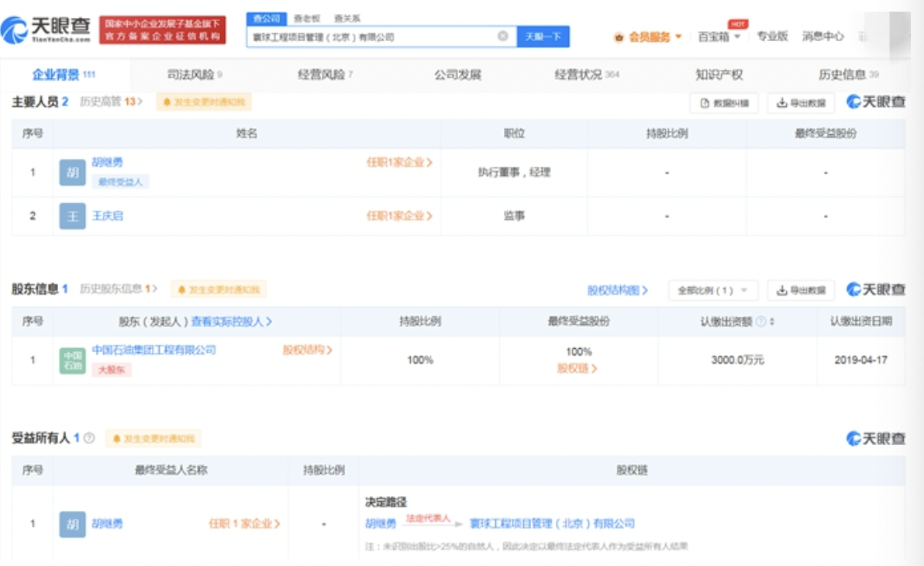Open 历史股东信息 1 list
Screen dimensions: 924x566
(119, 288)
